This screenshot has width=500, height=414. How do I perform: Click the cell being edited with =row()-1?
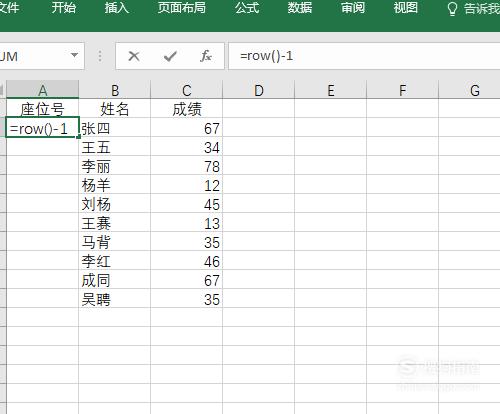[42, 127]
